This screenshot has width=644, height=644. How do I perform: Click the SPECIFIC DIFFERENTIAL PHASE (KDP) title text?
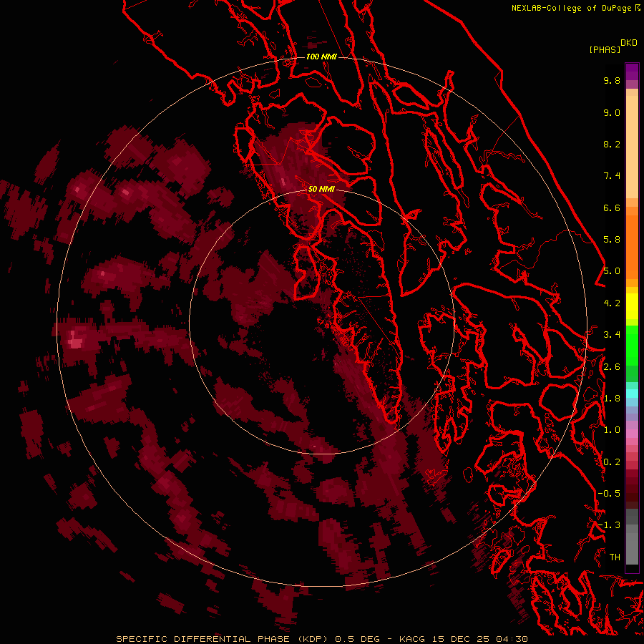click(222, 639)
